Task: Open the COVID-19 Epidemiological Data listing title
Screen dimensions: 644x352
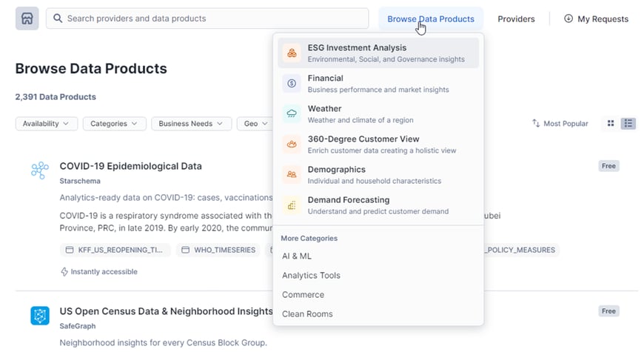Action: pyautogui.click(x=130, y=166)
